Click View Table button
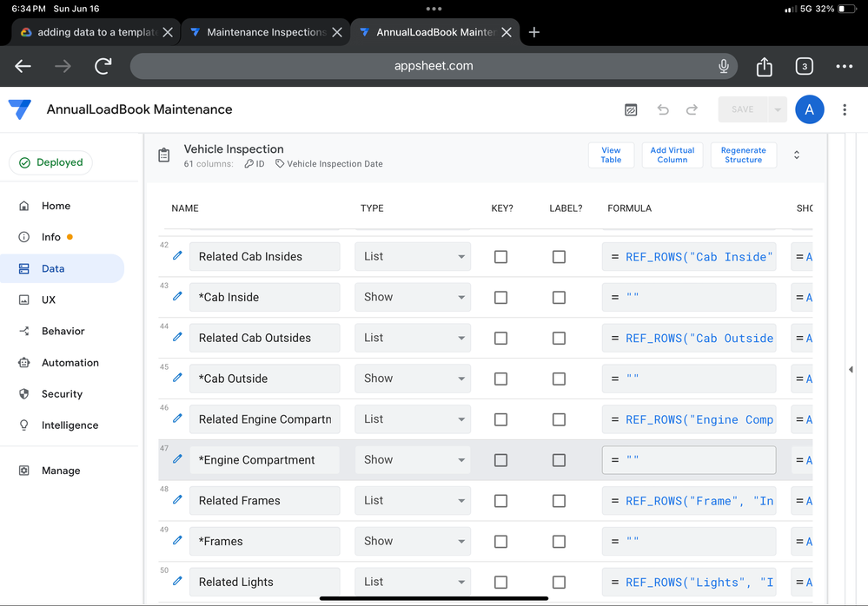 tap(611, 155)
